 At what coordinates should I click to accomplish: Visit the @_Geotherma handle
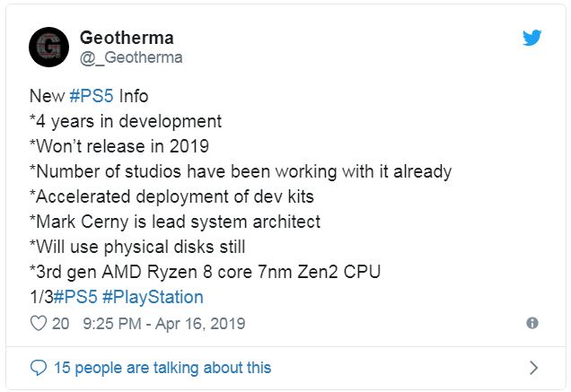coord(131,57)
